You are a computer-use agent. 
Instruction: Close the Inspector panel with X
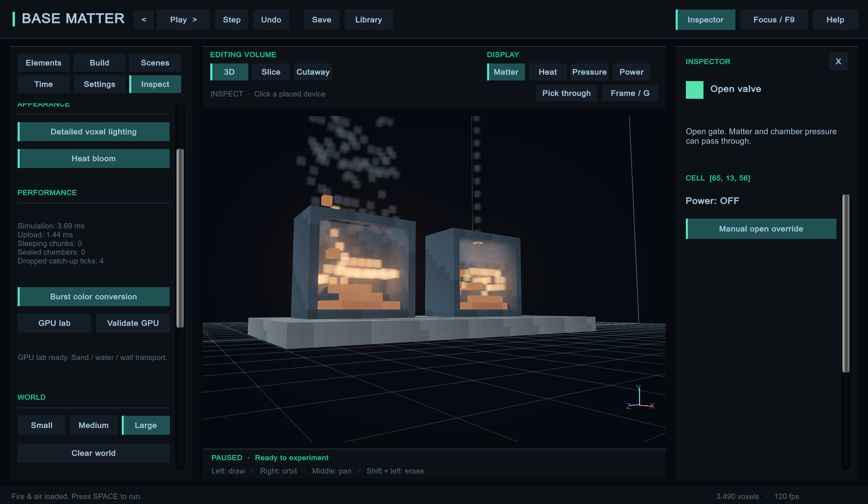(838, 61)
